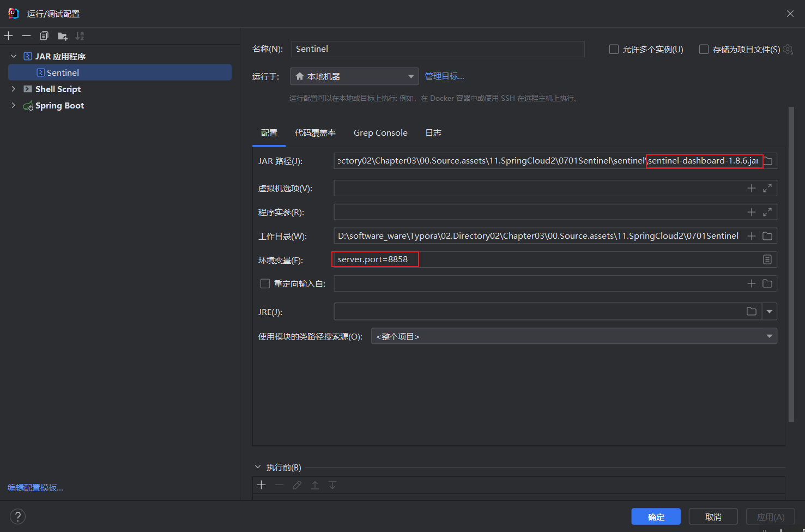This screenshot has height=532, width=805.
Task: Click the move into new folder icon
Action: (62, 36)
